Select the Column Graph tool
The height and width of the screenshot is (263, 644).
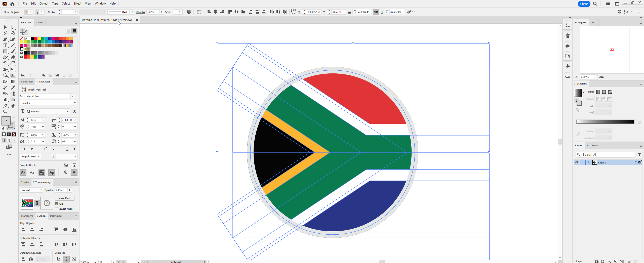coord(5,100)
